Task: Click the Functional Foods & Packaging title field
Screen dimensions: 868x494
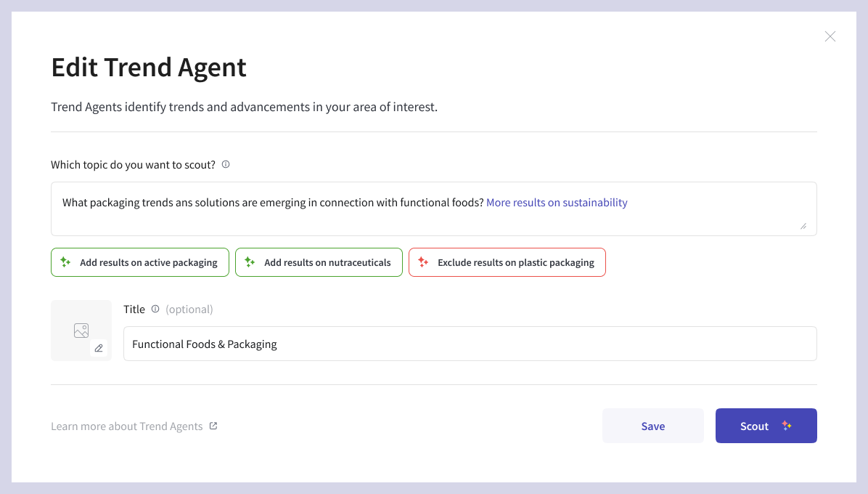Action: pos(470,344)
